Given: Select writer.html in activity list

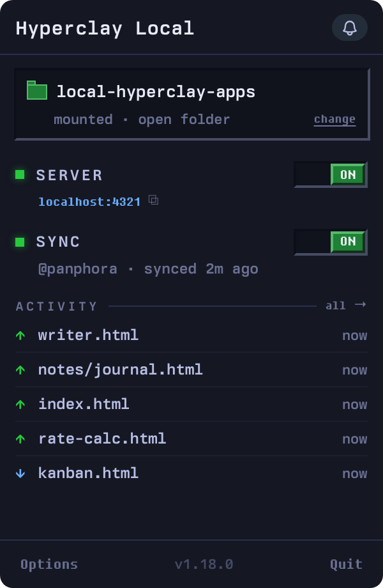Looking at the screenshot, I should click(191, 336).
